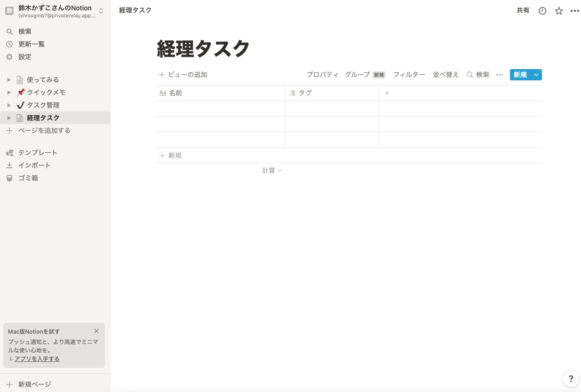581x392 pixels.
Task: Click the plus icon beside 新規ページ
Action: pos(9,384)
